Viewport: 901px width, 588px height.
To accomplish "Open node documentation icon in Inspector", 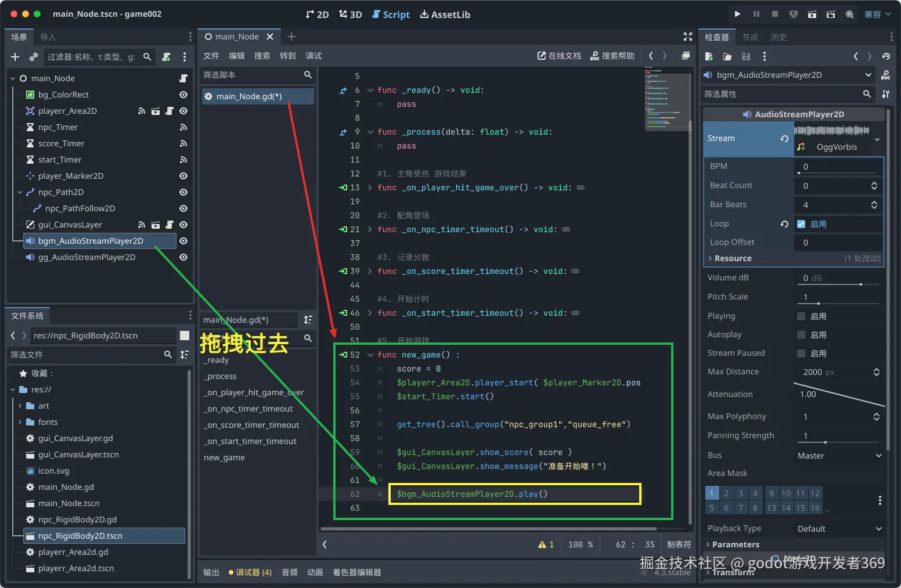I will pyautogui.click(x=886, y=75).
